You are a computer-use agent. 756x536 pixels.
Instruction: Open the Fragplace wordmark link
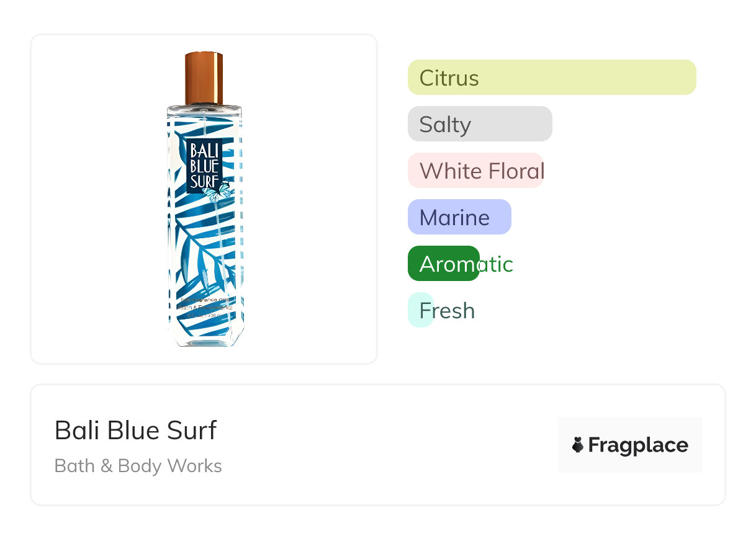(x=637, y=445)
